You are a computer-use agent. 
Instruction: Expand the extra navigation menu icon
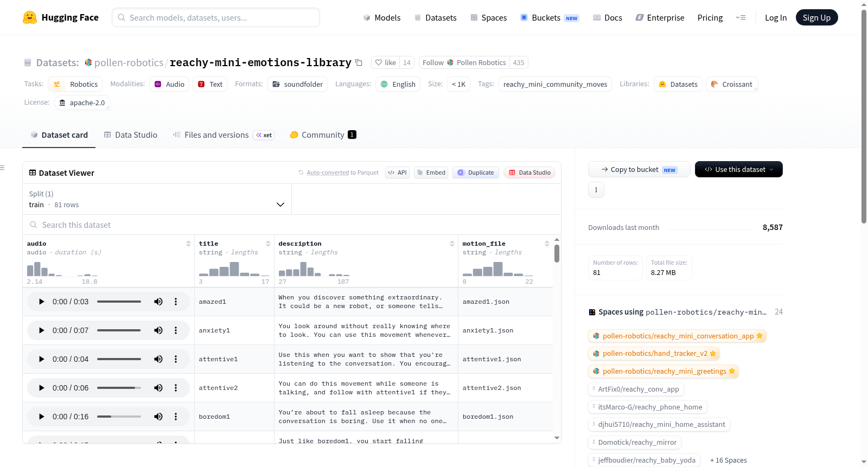point(741,17)
